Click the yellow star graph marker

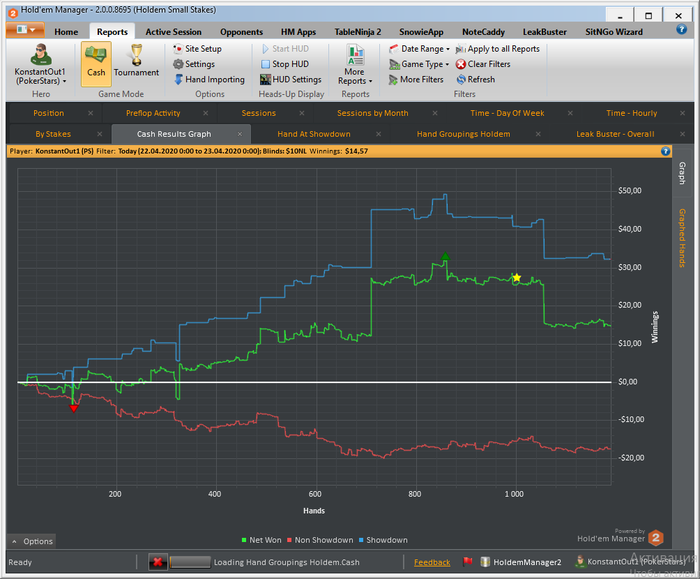(x=517, y=278)
